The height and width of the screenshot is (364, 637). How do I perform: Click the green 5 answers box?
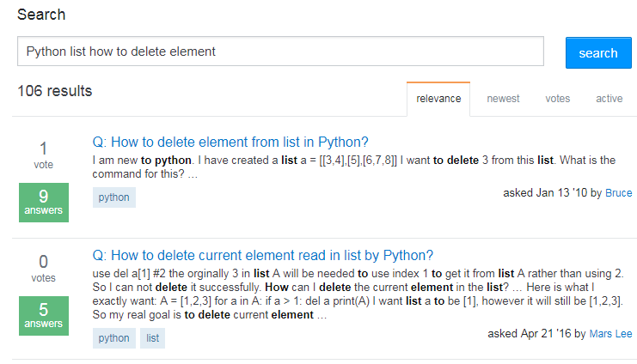click(x=43, y=314)
